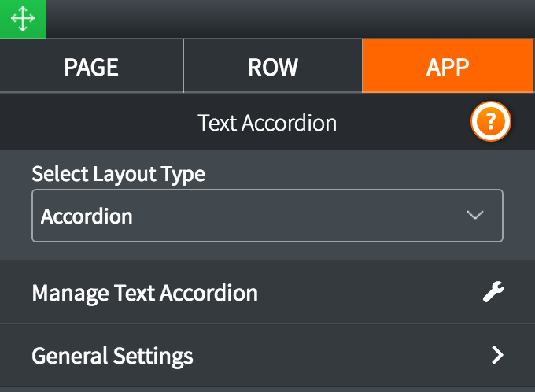Click the green move panel handle icon
Viewport: 535px width, 392px height.
coord(23,19)
